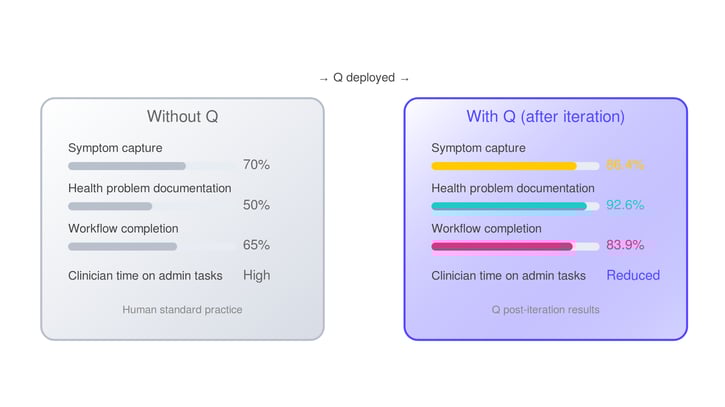This screenshot has width=725, height=407.
Task: Click the 86.4% Symptom capture value
Action: click(x=625, y=165)
